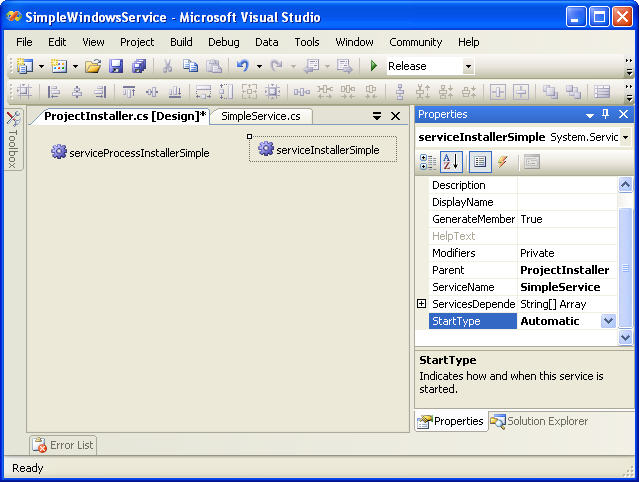Image resolution: width=639 pixels, height=482 pixels.
Task: Open the New Project dropdown arrow
Action: coord(41,66)
